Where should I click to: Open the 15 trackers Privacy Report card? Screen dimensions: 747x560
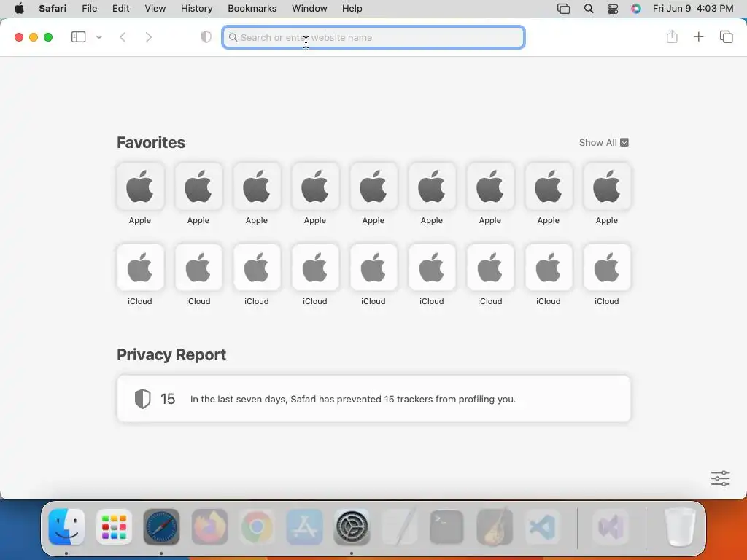point(373,399)
